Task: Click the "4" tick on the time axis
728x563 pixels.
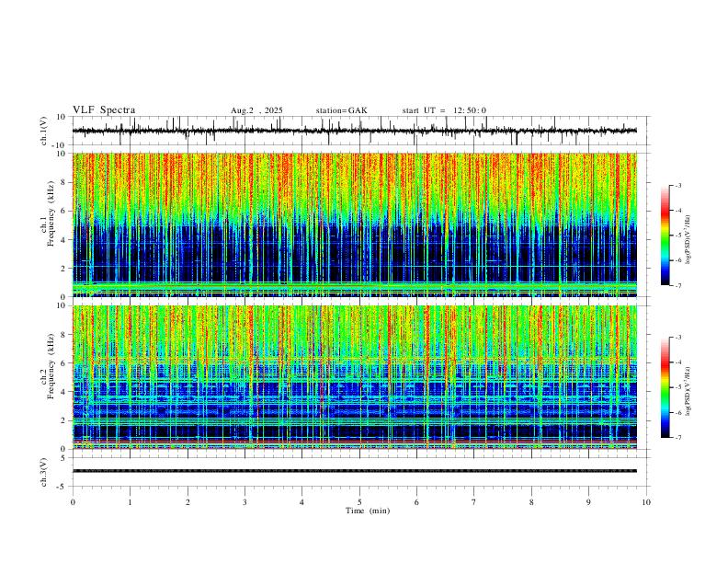Action: 302,502
